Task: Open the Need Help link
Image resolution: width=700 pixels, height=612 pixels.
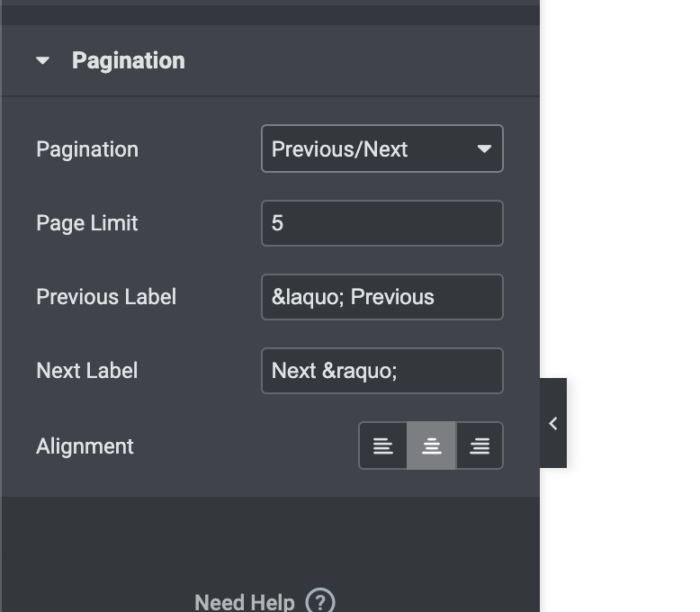Action: click(244, 602)
